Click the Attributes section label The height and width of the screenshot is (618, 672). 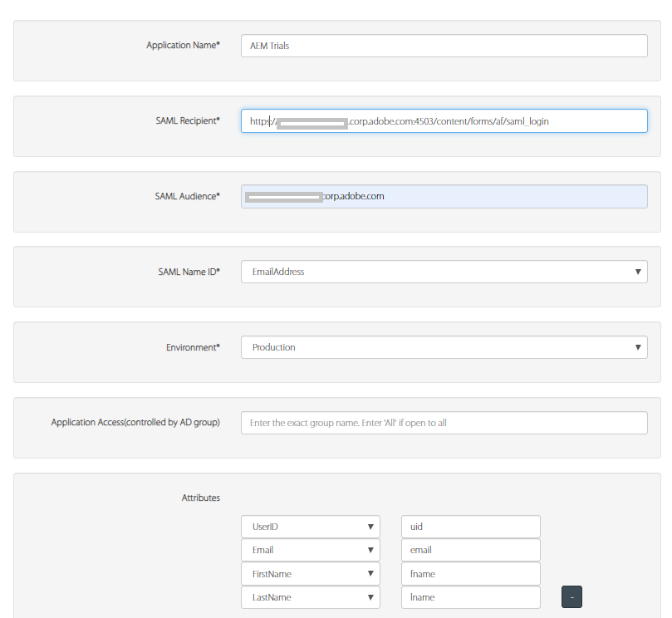point(200,498)
